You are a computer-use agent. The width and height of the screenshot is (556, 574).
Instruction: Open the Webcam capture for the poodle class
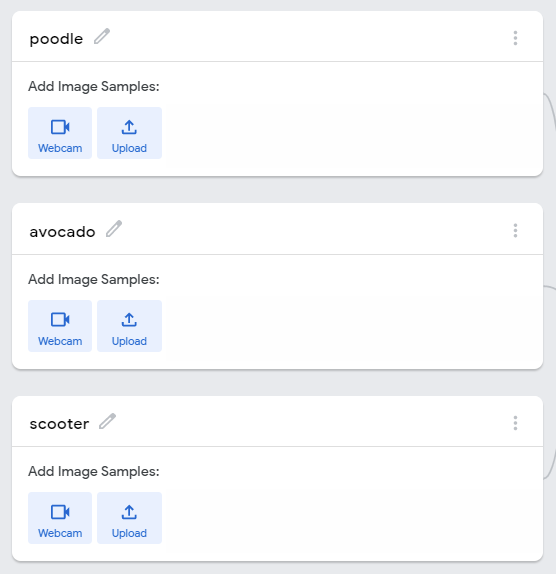[x=60, y=133]
